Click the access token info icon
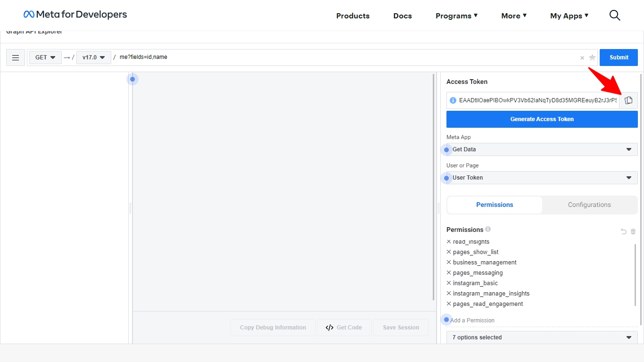Screen dimensions: 644x362 click(453, 100)
